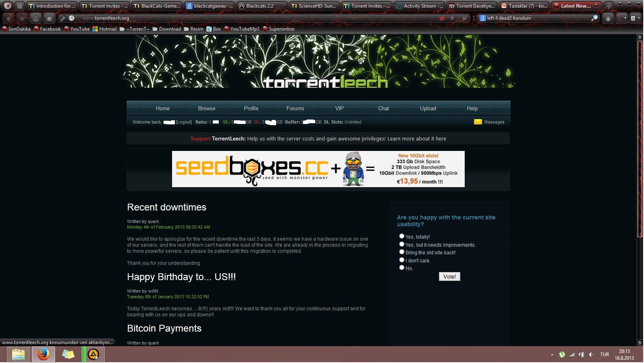Open Browse in site navigation
The width and height of the screenshot is (644, 363).
pyautogui.click(x=207, y=108)
